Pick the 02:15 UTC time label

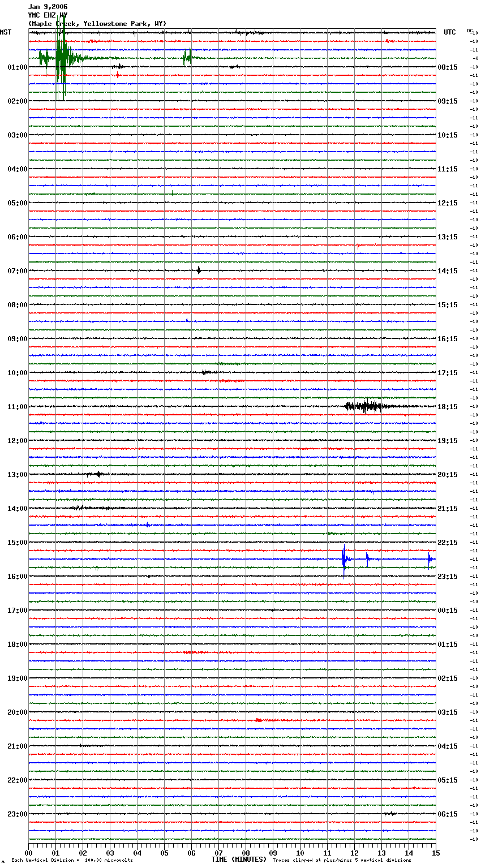click(448, 678)
